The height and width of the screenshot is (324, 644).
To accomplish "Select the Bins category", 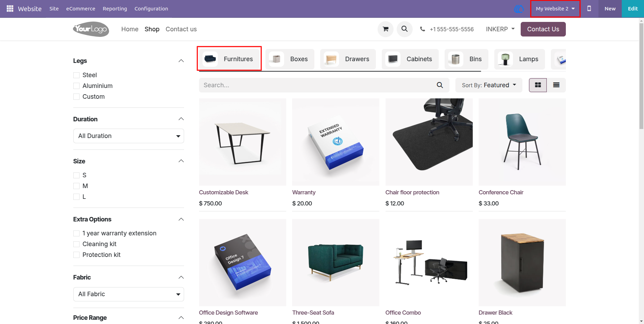I will pyautogui.click(x=466, y=59).
